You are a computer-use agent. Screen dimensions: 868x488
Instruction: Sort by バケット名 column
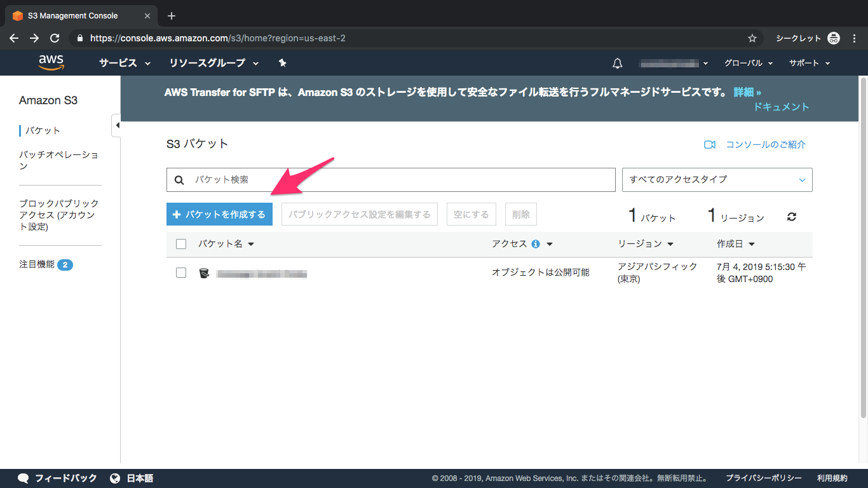coord(226,244)
